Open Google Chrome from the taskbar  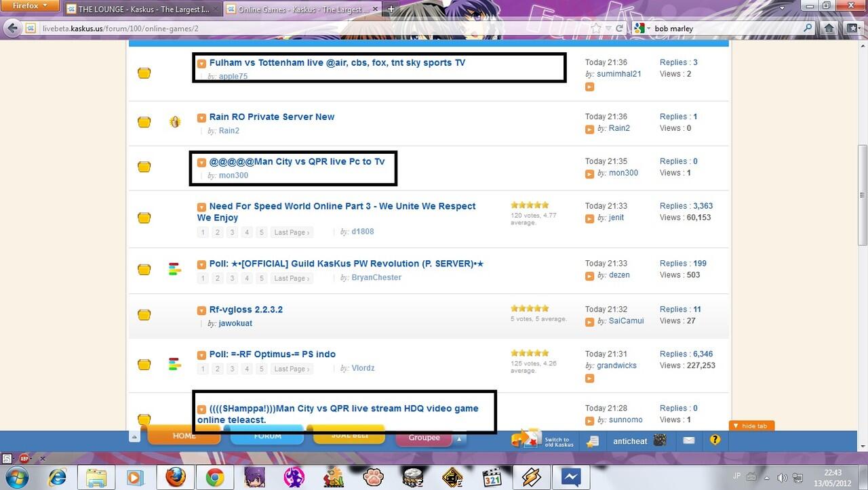coord(216,478)
